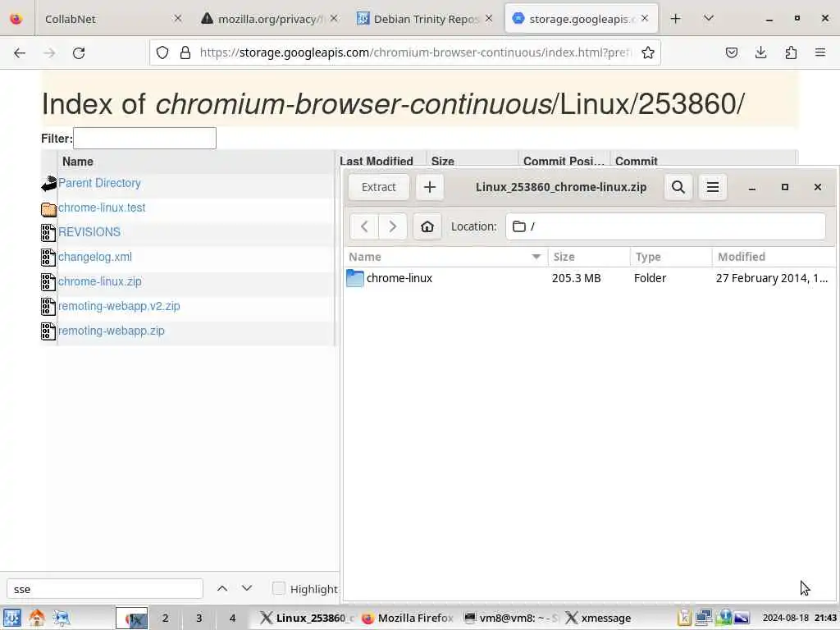This screenshot has height=630, width=840.
Task: Bookmark this page with the star icon
Action: [648, 52]
